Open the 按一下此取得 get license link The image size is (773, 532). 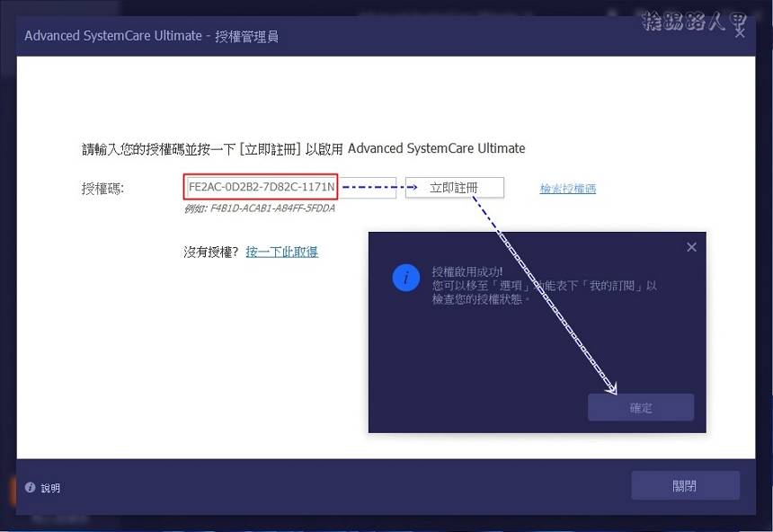pyautogui.click(x=282, y=252)
